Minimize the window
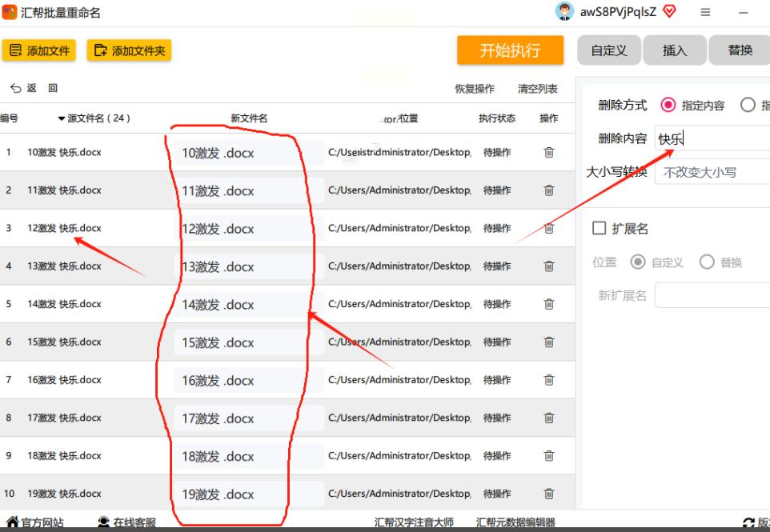 744,12
